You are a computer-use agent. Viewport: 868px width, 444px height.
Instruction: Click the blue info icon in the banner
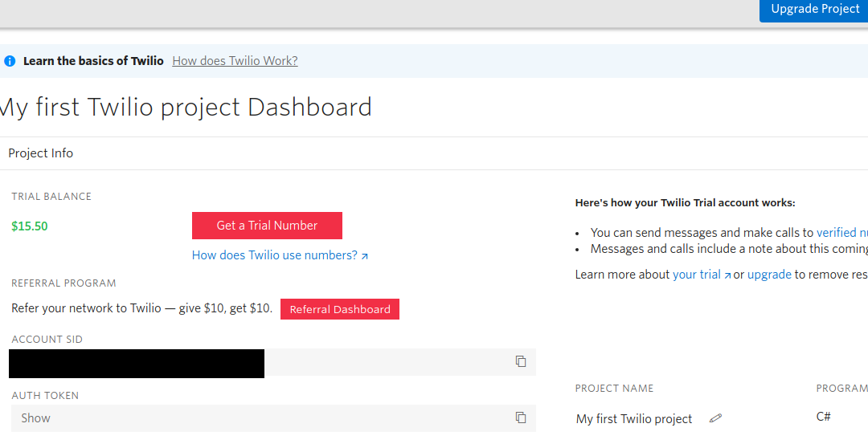[x=10, y=61]
